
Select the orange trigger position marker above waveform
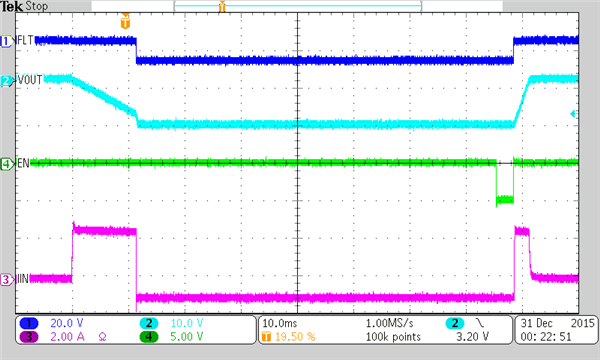[125, 21]
